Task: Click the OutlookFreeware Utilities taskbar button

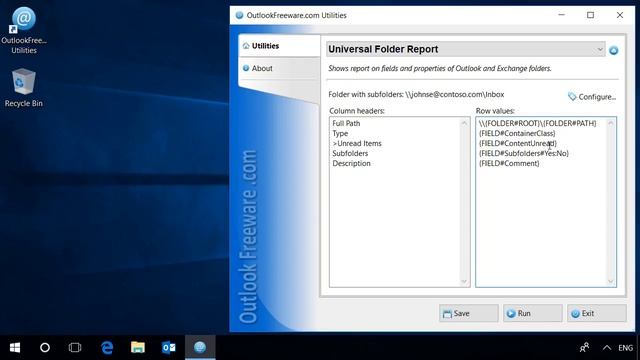Action: coord(200,347)
